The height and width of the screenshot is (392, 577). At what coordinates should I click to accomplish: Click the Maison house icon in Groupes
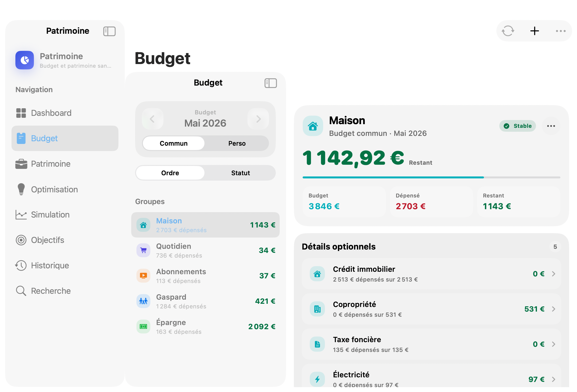point(143,225)
